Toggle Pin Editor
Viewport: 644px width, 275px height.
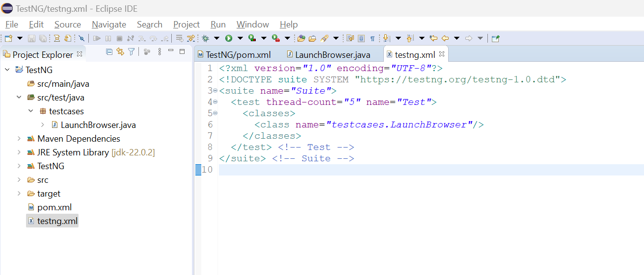tap(495, 38)
